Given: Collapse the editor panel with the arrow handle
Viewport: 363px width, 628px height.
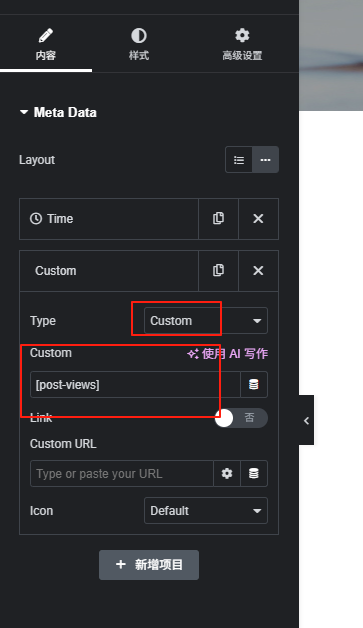Looking at the screenshot, I should pyautogui.click(x=307, y=421).
